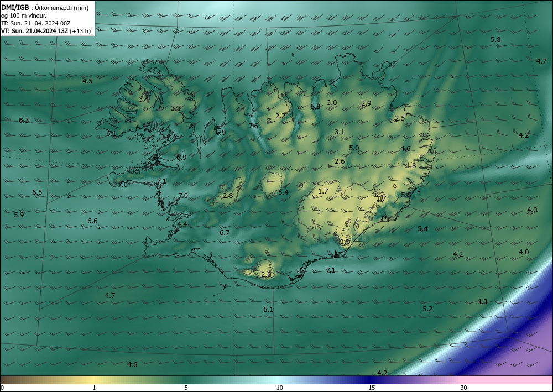Select the 6.3 value over the ocean
The width and height of the screenshot is (553, 392).
[x=24, y=121]
